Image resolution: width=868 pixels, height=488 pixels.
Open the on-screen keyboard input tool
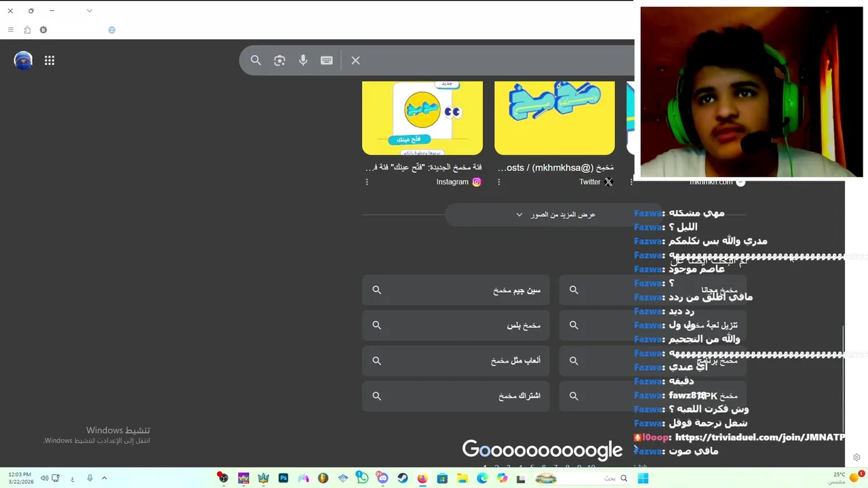click(x=327, y=60)
